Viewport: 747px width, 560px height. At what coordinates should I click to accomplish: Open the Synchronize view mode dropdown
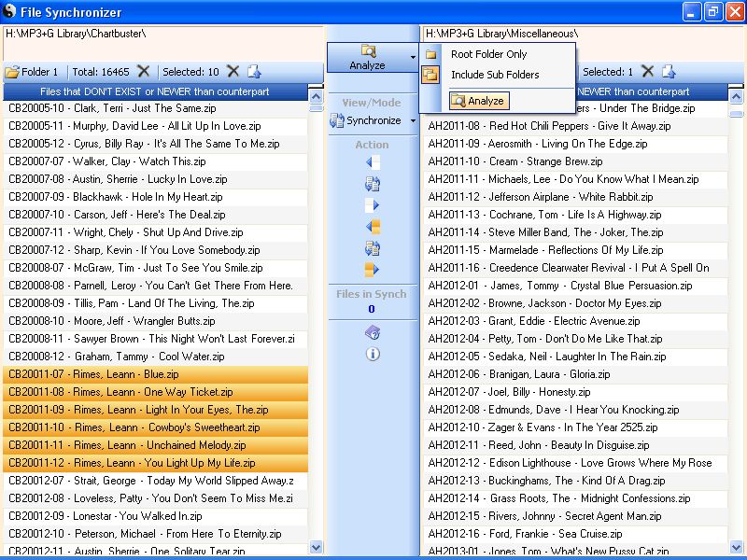(x=413, y=121)
